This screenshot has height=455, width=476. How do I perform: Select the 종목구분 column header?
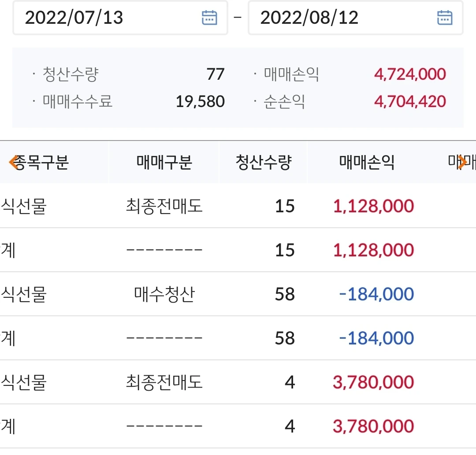coord(41,162)
